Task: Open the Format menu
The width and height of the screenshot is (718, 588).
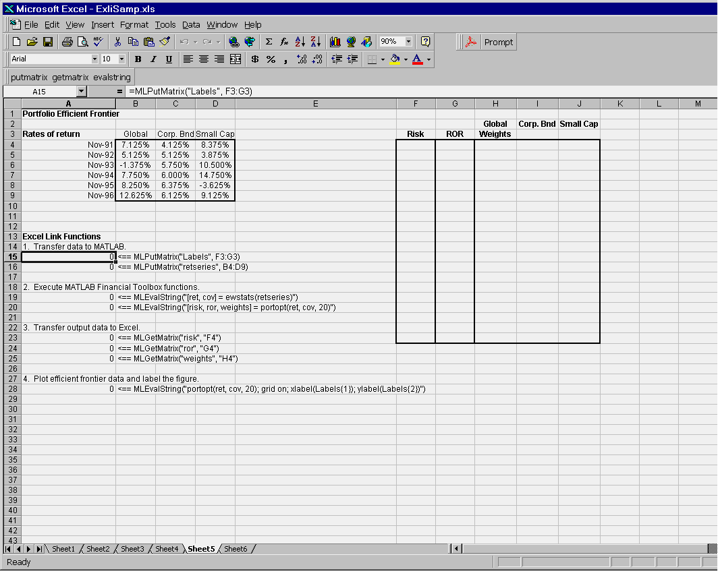Action: click(134, 25)
